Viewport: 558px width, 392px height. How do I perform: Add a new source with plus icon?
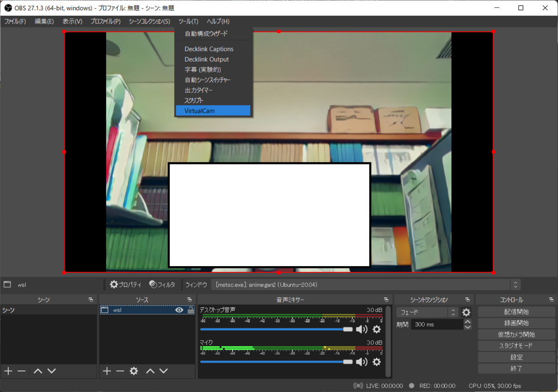107,371
